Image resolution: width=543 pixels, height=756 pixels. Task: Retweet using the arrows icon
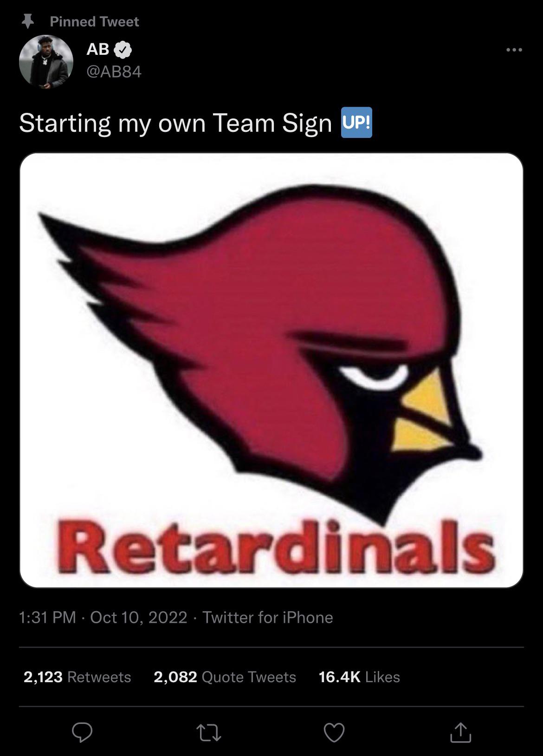(208, 733)
